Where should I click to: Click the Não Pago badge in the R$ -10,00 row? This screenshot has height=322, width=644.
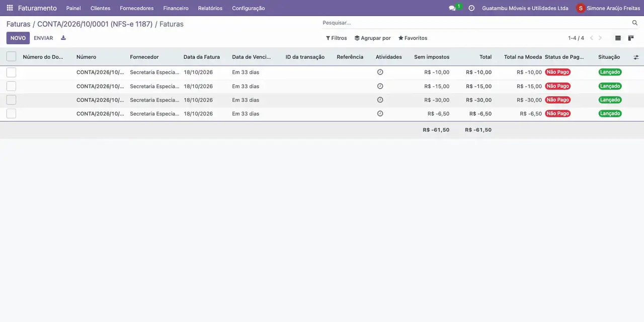(558, 72)
